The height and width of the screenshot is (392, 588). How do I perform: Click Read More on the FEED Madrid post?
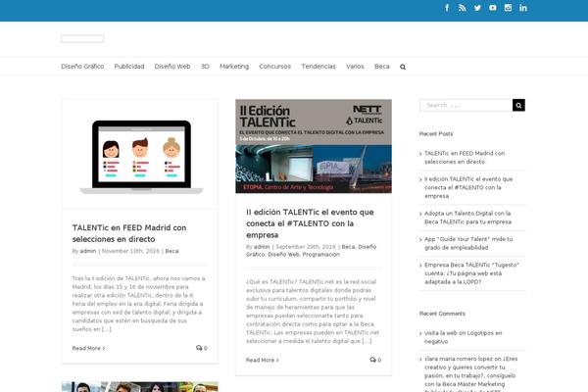click(88, 348)
